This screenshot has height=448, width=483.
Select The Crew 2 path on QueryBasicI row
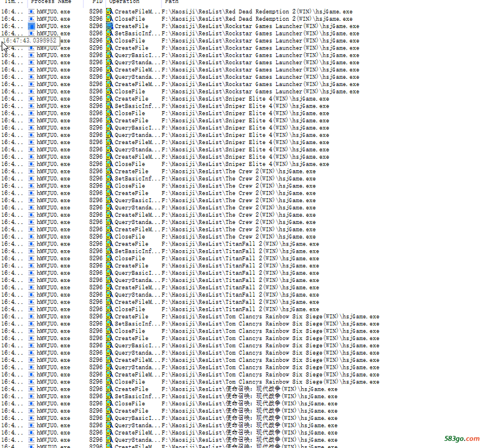coord(238,200)
